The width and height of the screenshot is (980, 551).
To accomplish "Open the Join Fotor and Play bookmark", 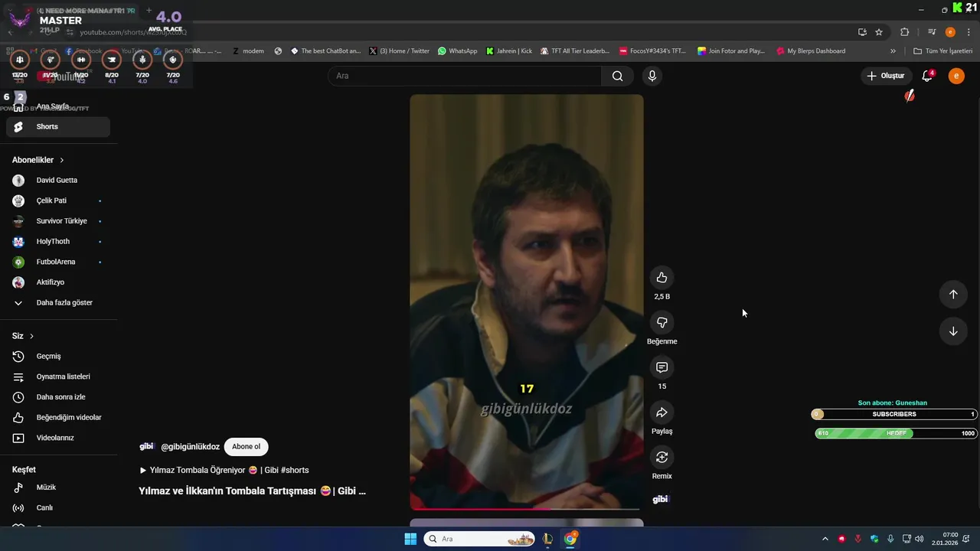I will (731, 51).
